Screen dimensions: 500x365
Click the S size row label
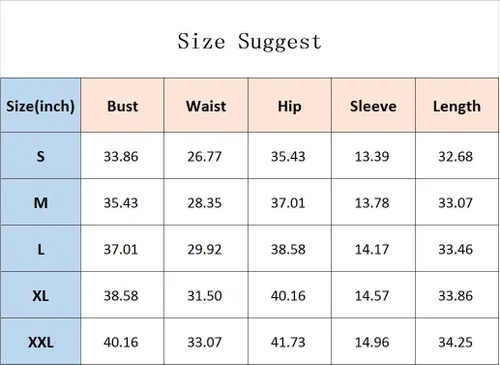point(40,156)
